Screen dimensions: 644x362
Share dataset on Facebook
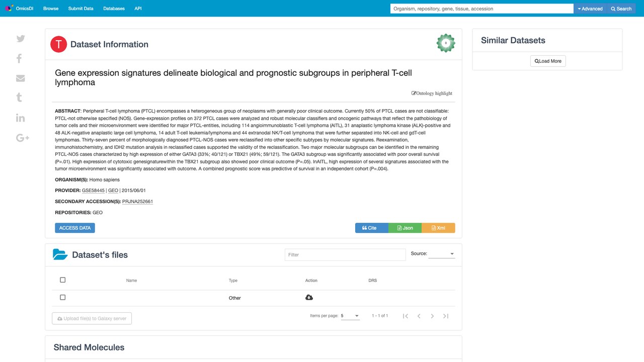click(19, 58)
